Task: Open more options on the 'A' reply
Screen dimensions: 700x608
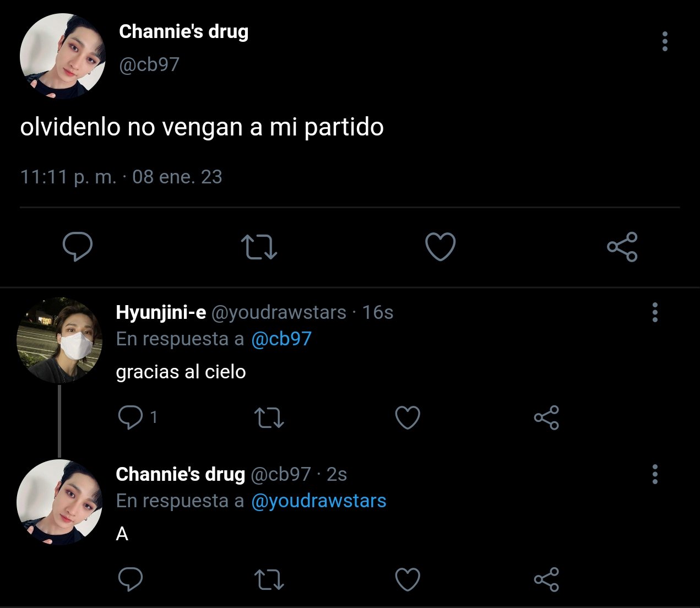Action: (655, 474)
